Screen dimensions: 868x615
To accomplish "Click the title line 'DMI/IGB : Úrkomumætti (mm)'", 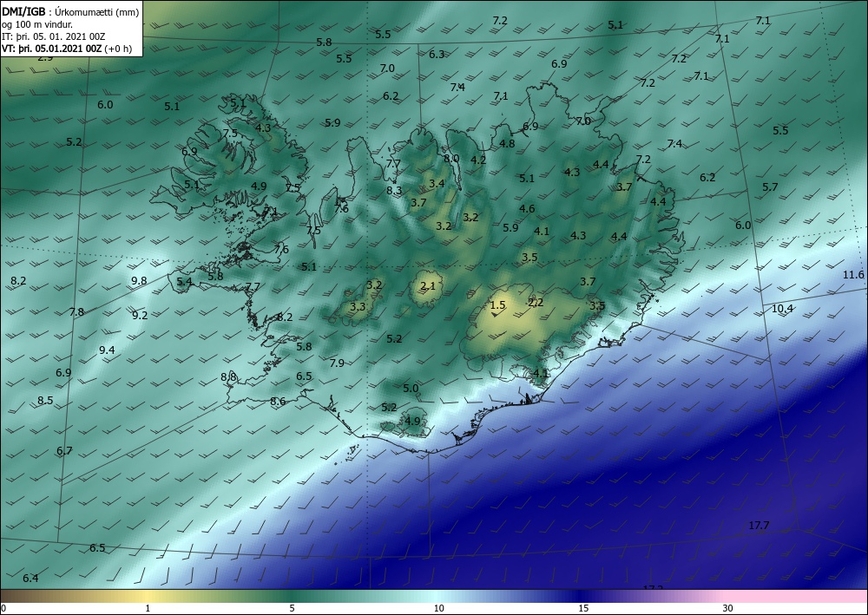I will (70, 11).
